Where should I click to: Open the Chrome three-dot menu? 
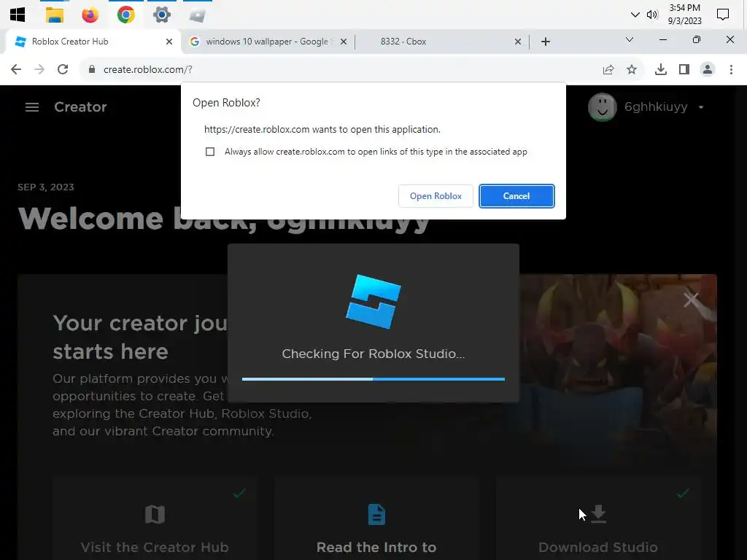coord(731,69)
